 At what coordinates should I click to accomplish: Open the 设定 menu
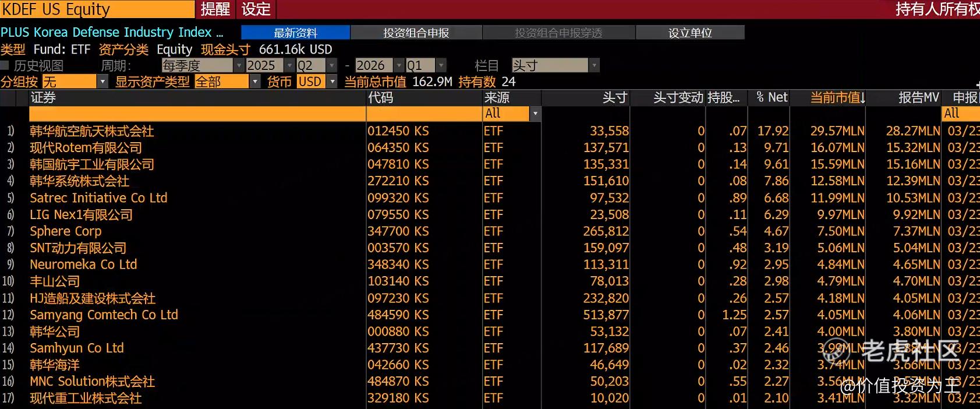point(256,9)
